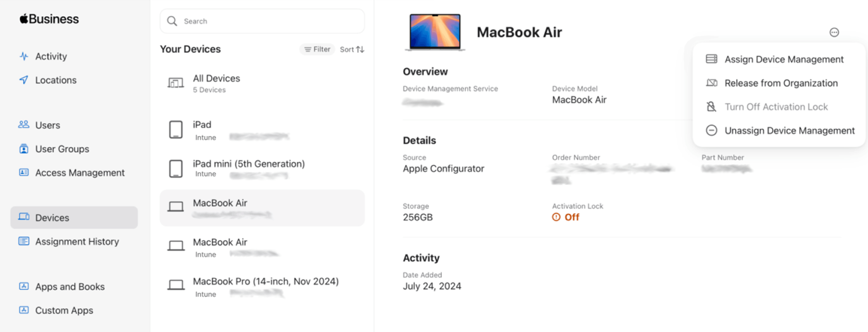Open Apps and Books

pyautogui.click(x=70, y=287)
